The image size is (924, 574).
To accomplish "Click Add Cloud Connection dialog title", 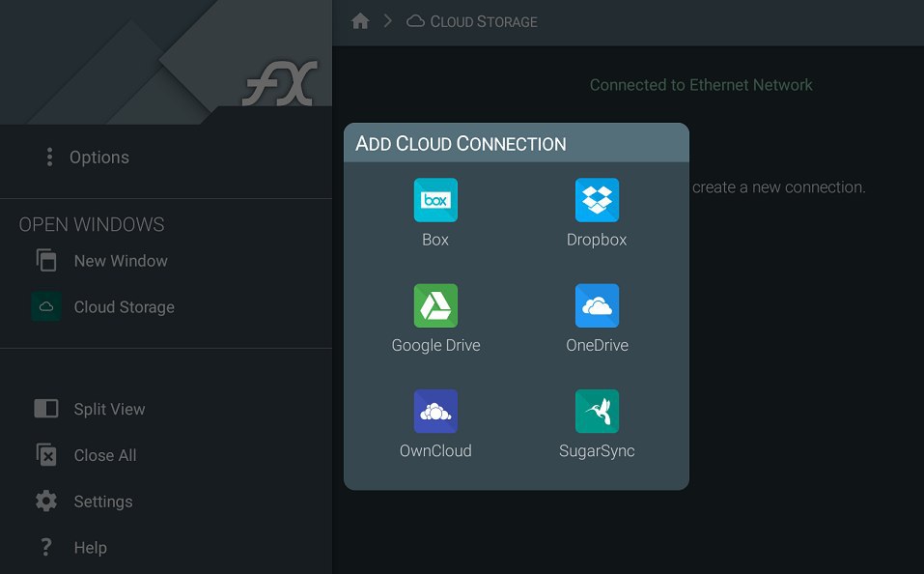I will pyautogui.click(x=461, y=143).
